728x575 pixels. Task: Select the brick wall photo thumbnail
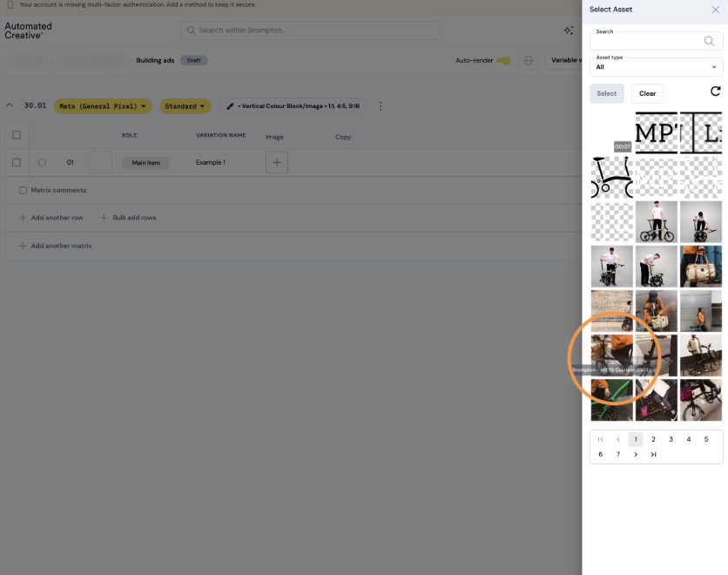[611, 311]
